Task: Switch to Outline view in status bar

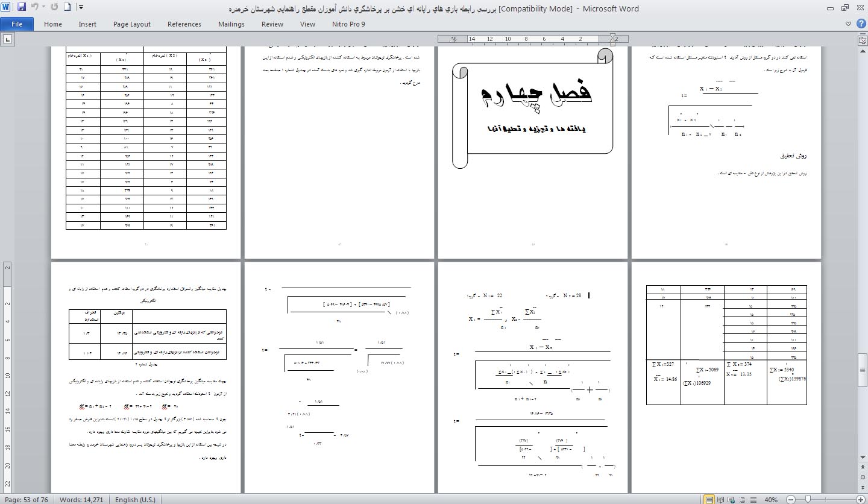Action: click(x=742, y=500)
